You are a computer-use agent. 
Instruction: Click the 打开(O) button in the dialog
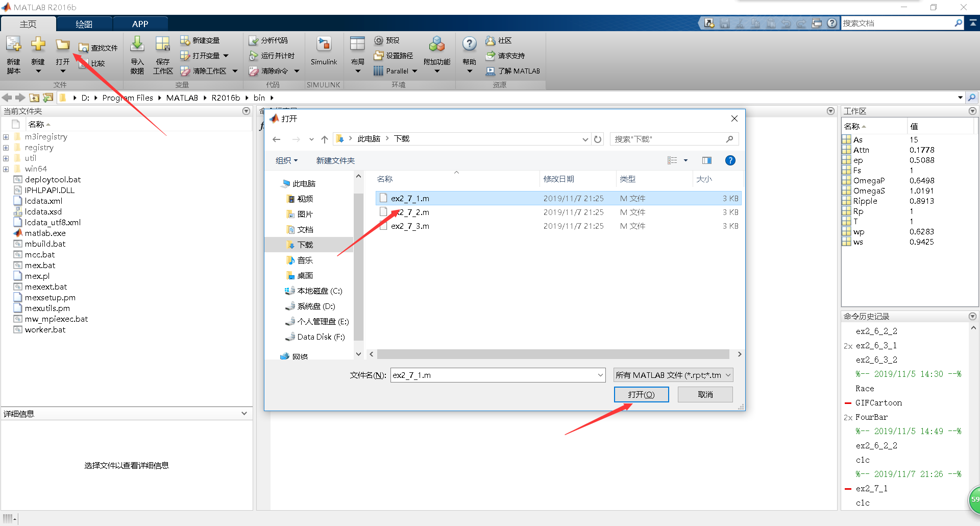point(642,394)
